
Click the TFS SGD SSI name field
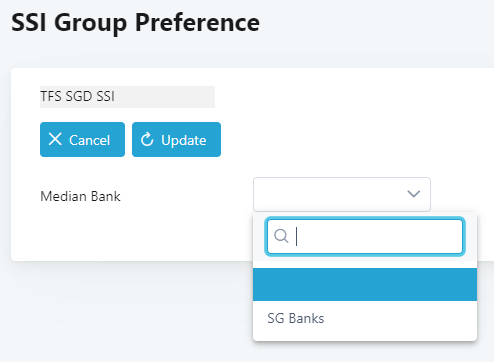[x=127, y=97]
